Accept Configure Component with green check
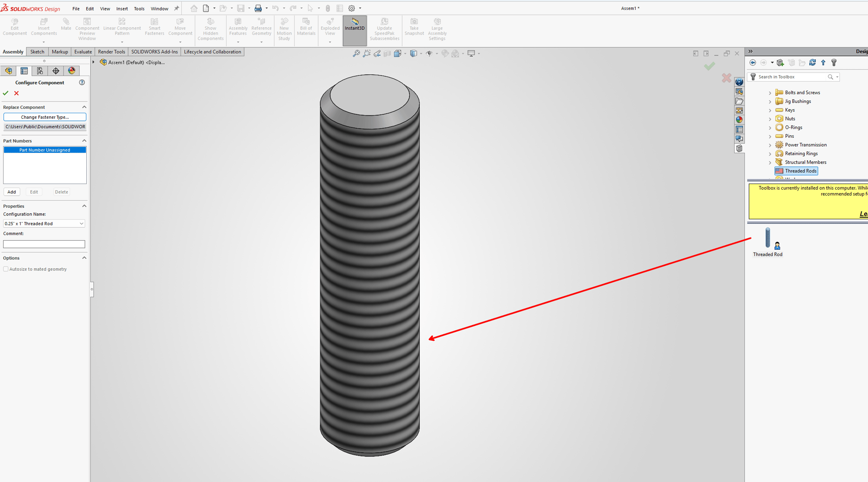Viewport: 868px width, 482px height. click(6, 93)
